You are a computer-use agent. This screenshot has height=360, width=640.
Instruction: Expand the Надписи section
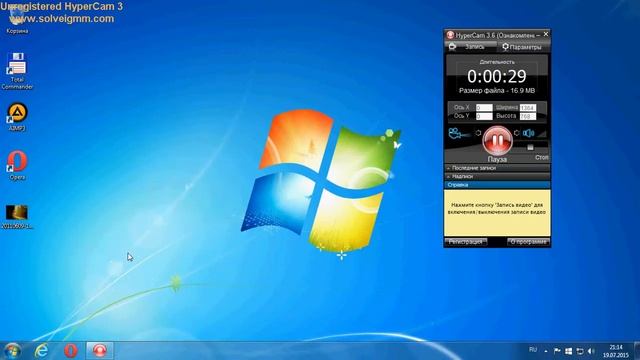click(497, 176)
